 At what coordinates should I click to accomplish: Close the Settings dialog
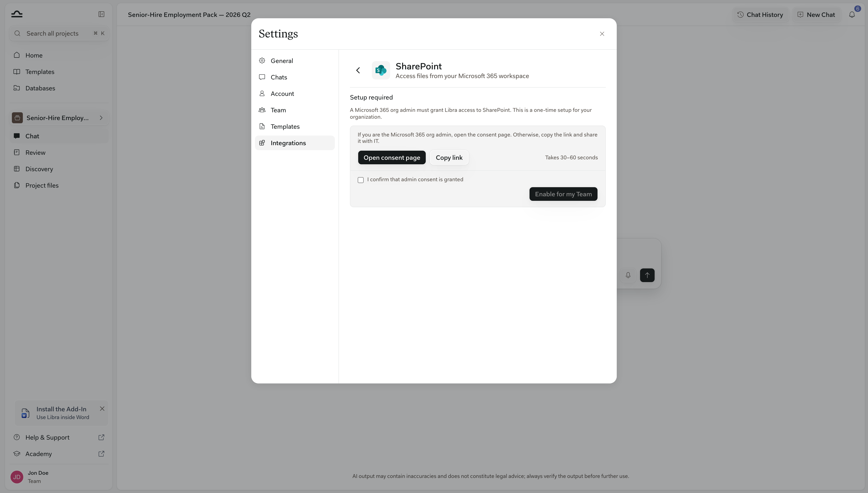point(602,34)
